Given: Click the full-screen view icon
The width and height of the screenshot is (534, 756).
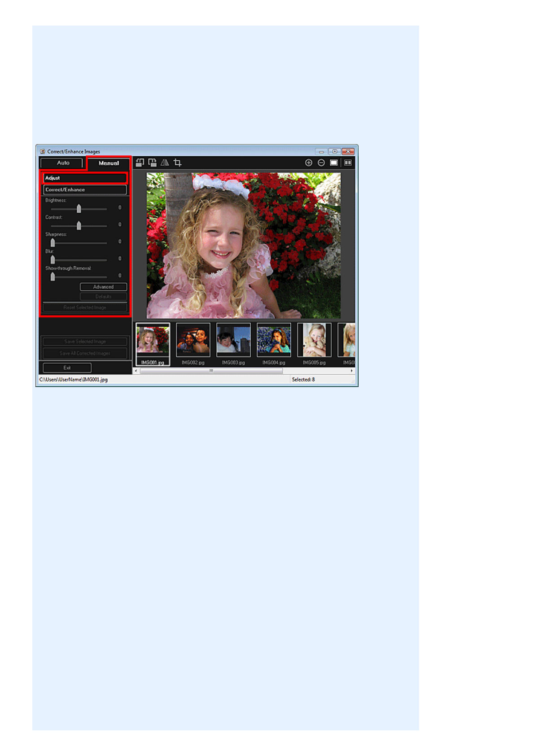Looking at the screenshot, I should tap(334, 163).
